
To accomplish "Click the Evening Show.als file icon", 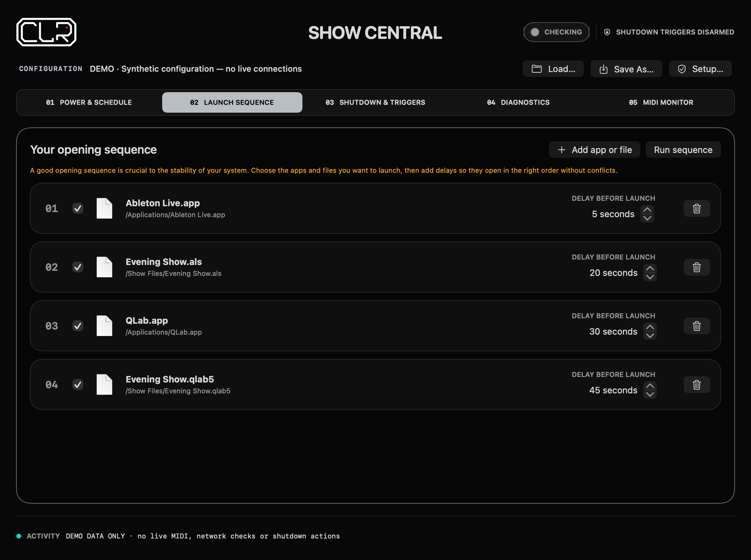I will (104, 267).
